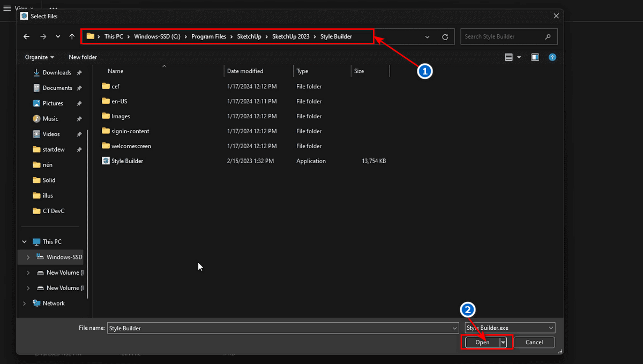
Task: Open the Help question mark icon
Action: click(x=552, y=57)
